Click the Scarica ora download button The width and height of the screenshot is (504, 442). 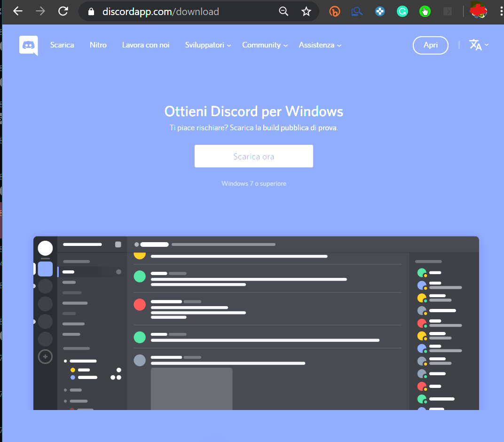coord(254,156)
